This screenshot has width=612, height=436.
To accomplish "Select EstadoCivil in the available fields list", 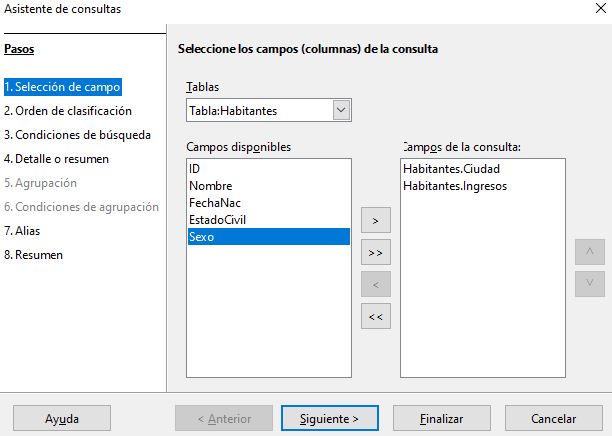I will click(x=217, y=220).
